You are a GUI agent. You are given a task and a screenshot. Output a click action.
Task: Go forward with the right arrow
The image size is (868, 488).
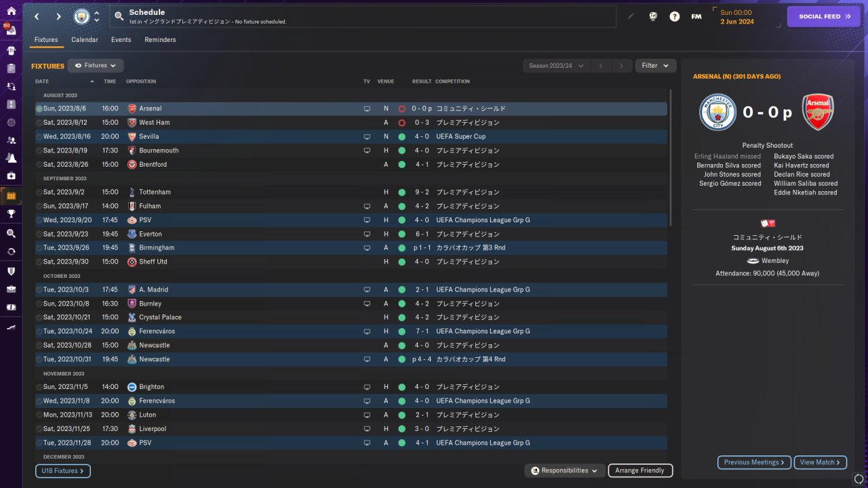[x=59, y=16]
